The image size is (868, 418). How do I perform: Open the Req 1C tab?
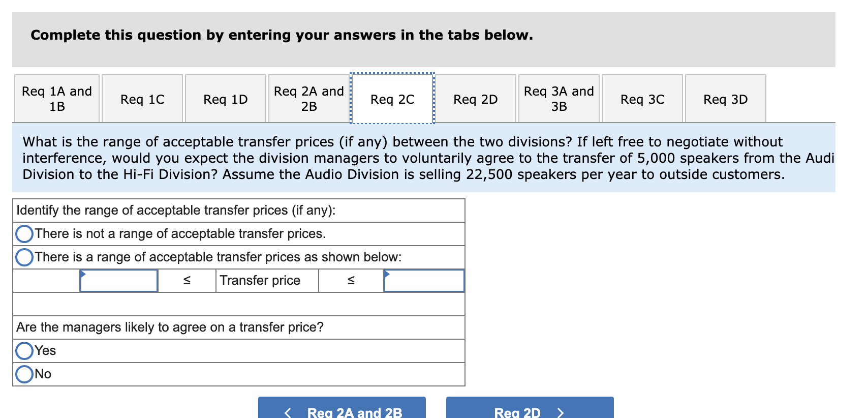click(x=142, y=98)
